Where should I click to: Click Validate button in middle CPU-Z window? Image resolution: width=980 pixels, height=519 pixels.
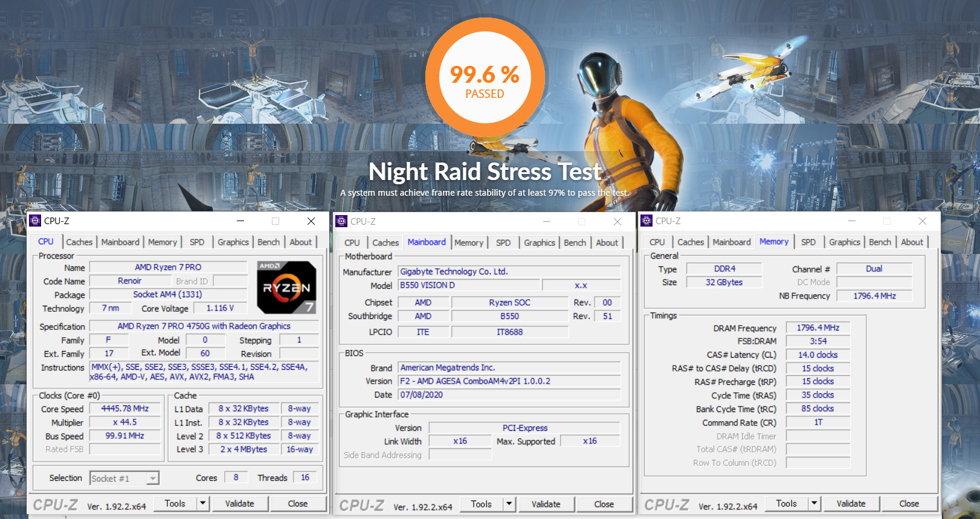pos(546,504)
